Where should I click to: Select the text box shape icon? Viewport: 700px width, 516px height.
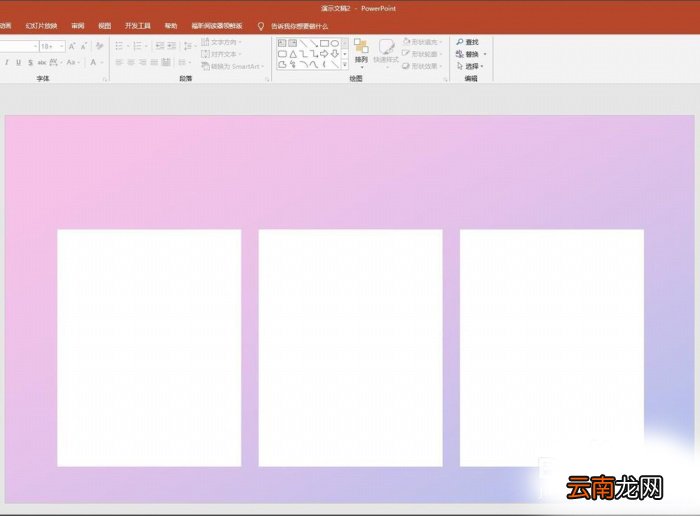pyautogui.click(x=282, y=43)
